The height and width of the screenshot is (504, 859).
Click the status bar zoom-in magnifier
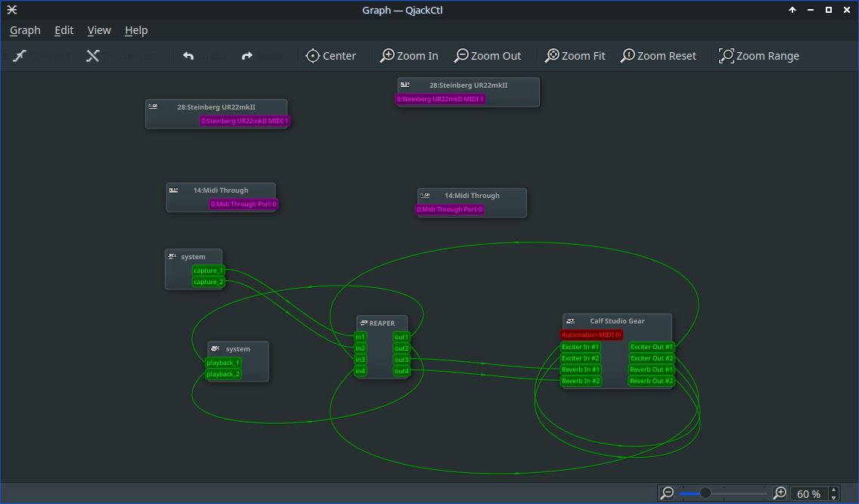click(x=780, y=493)
